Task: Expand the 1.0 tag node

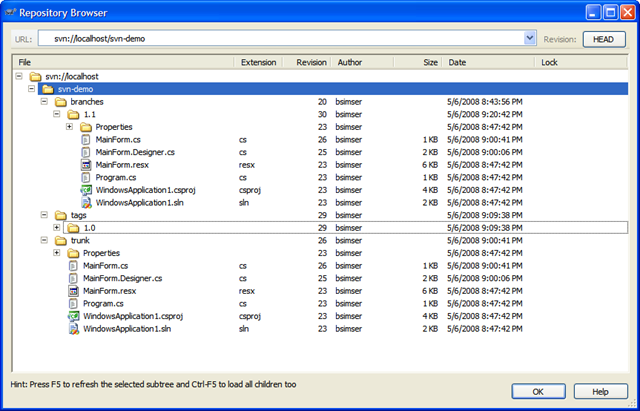Action: 57,227
